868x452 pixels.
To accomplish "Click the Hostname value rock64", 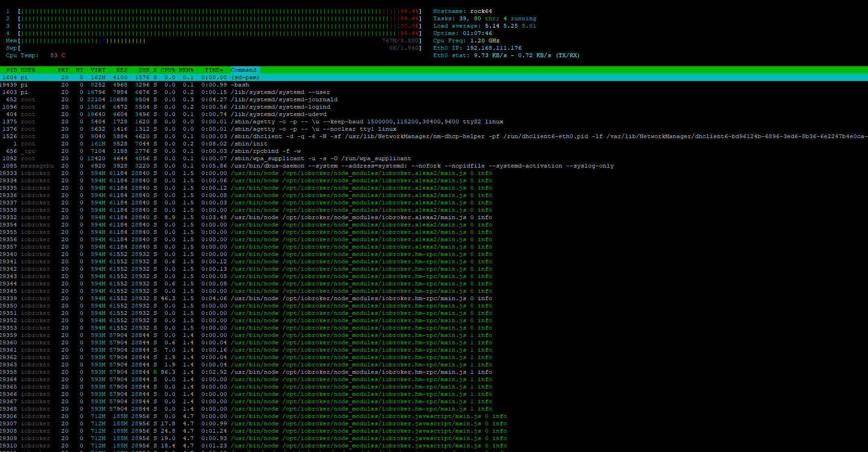I will pos(481,11).
